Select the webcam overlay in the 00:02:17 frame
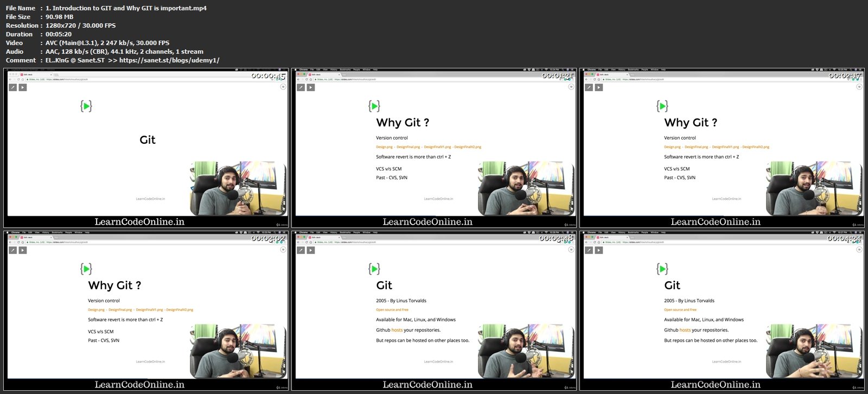 tap(814, 188)
